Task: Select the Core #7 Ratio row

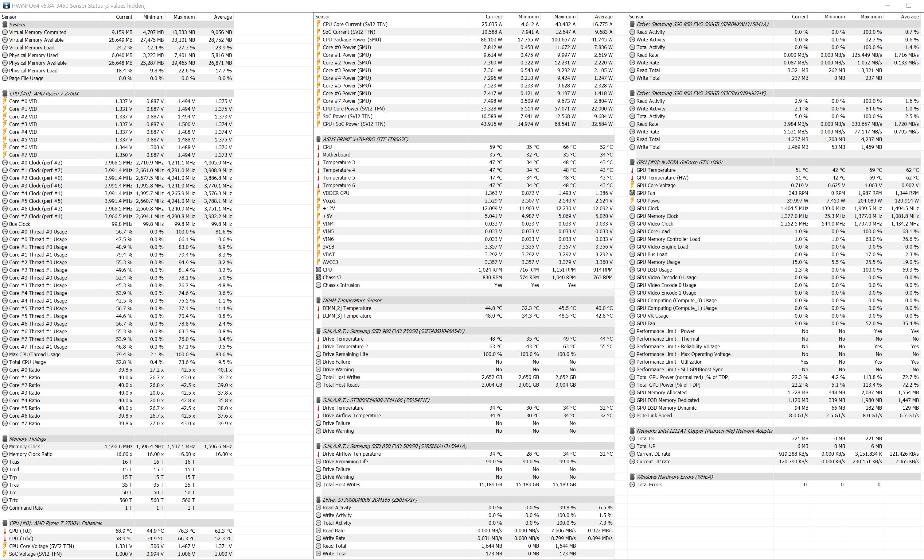Action: point(117,423)
